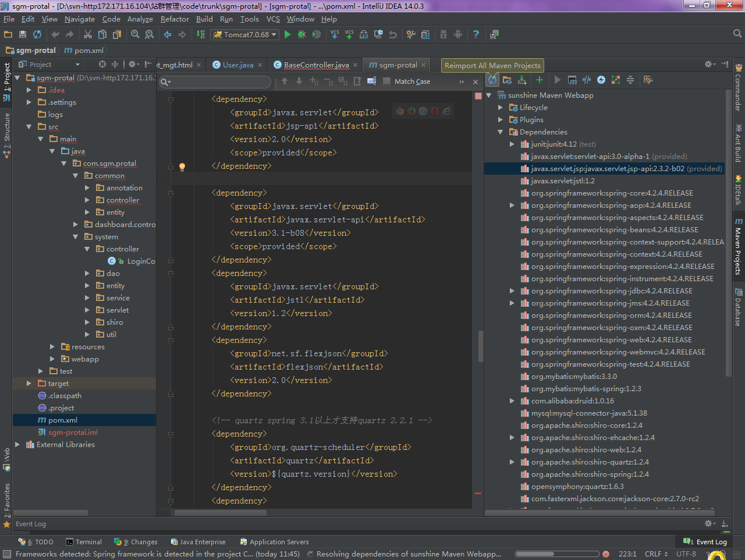Open Project view mode dropdown
Viewport: 745px width, 560px height.
pyautogui.click(x=49, y=65)
